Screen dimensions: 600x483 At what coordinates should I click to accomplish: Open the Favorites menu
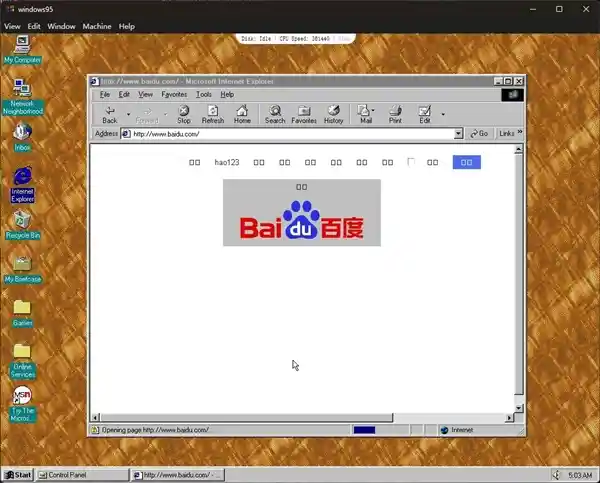click(174, 95)
